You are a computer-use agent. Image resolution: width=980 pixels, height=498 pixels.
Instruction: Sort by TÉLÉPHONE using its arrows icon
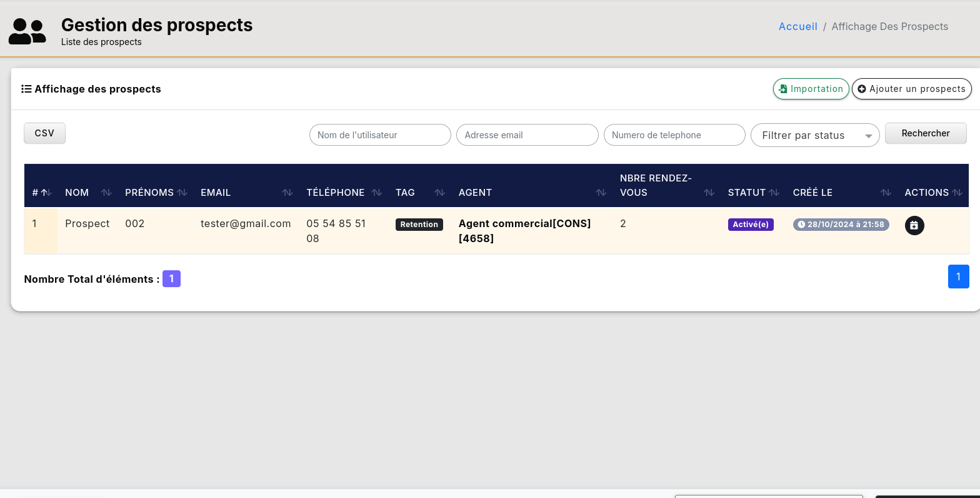coord(376,193)
